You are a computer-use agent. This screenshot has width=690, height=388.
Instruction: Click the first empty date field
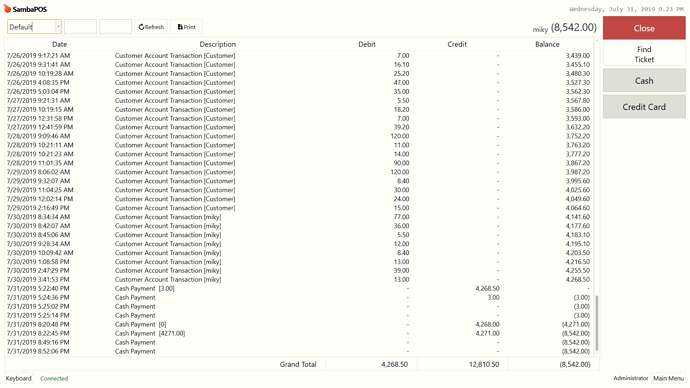[x=80, y=27]
